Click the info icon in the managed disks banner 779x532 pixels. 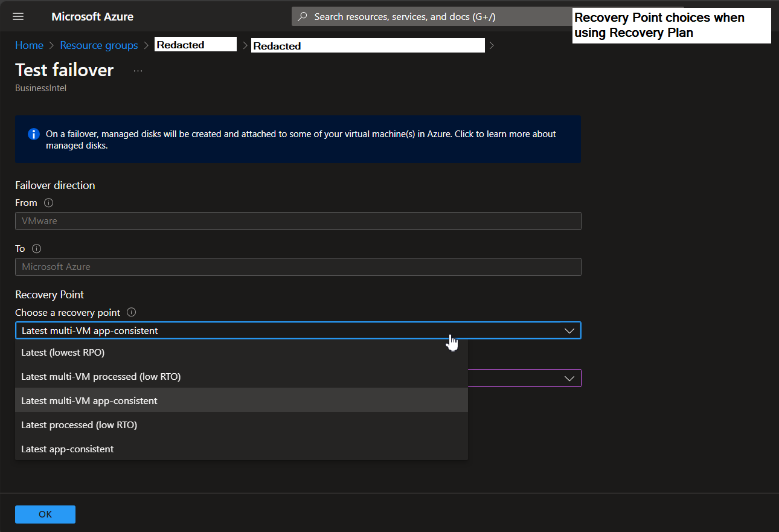tap(34, 134)
